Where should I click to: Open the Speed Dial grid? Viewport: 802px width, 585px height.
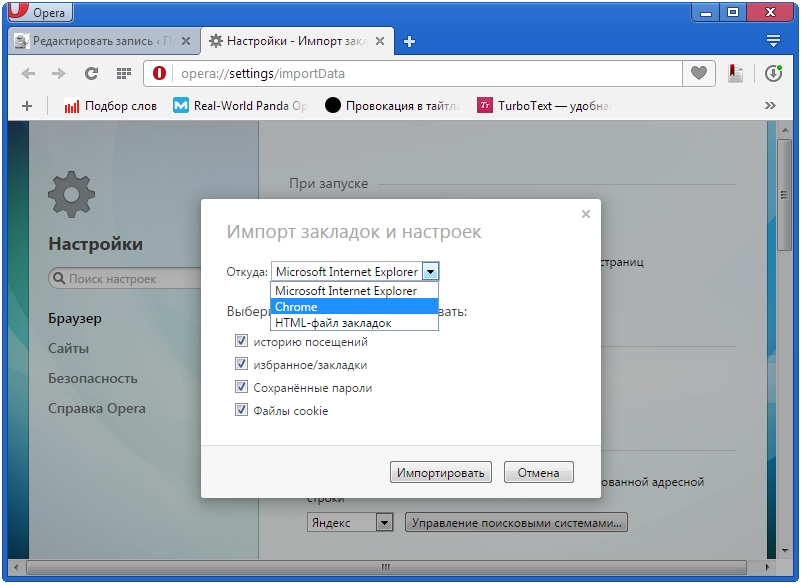coord(124,74)
